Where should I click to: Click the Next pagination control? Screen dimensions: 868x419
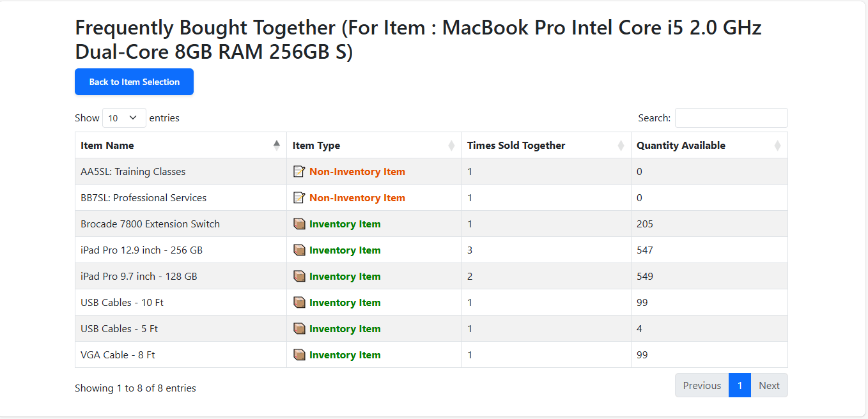(769, 385)
